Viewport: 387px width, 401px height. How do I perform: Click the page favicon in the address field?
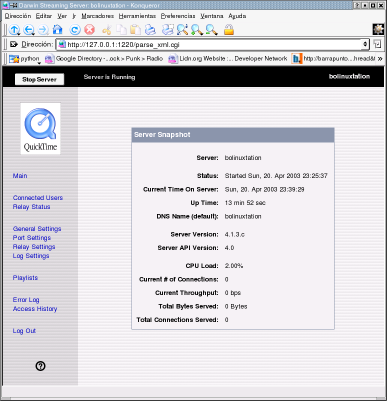point(61,44)
